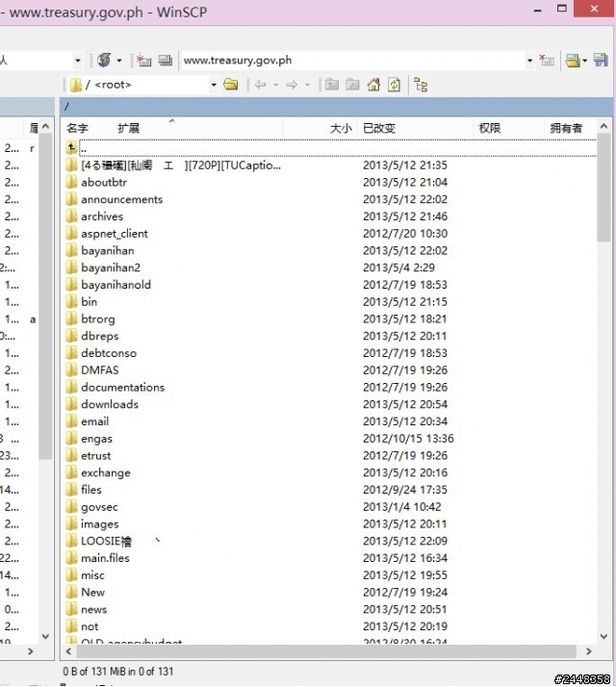The height and width of the screenshot is (687, 616).
Task: Select the bayanihan folder
Action: pos(108,250)
